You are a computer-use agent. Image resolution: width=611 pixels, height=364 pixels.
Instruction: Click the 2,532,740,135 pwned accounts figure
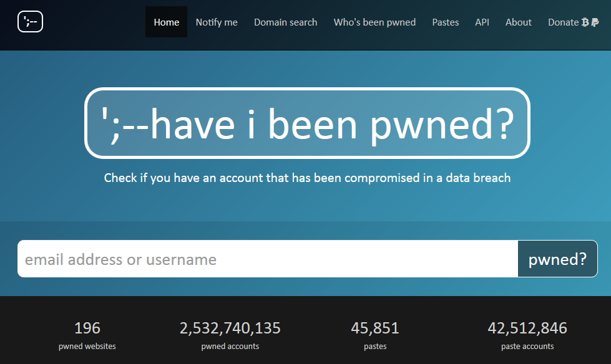pos(230,328)
